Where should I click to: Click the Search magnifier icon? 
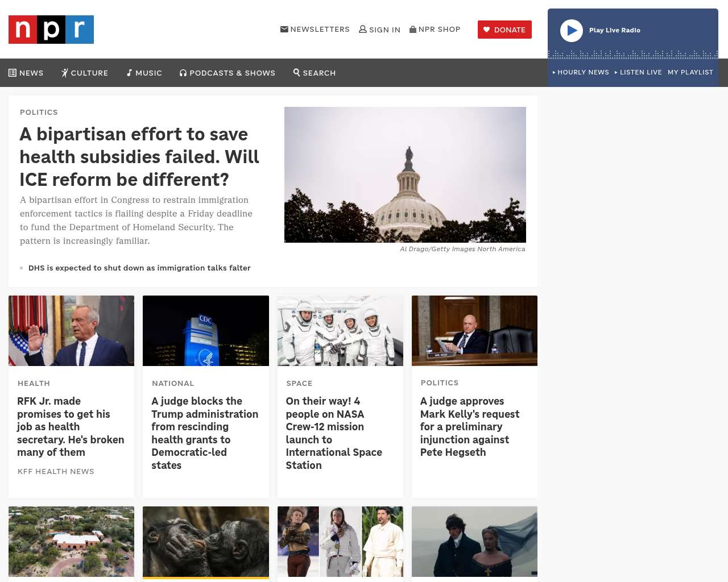point(296,72)
